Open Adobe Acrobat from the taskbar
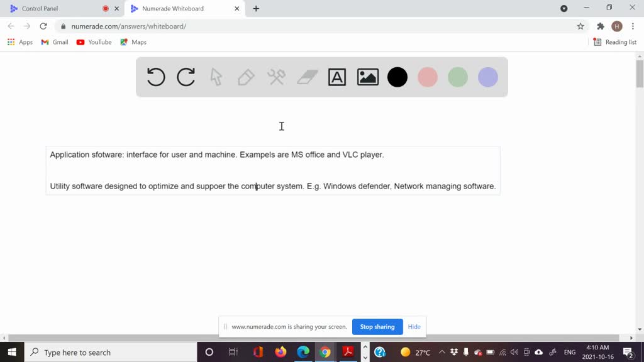 (x=348, y=352)
